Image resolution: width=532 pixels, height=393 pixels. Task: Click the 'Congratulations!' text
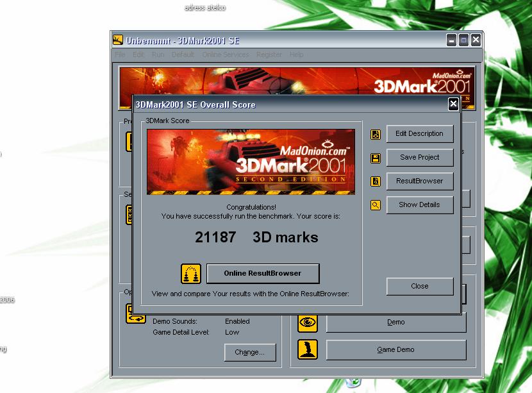[251, 207]
